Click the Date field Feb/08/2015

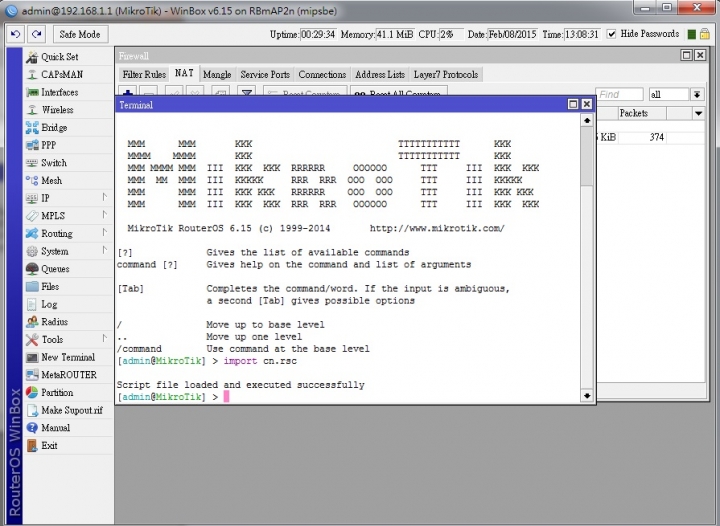coord(512,34)
